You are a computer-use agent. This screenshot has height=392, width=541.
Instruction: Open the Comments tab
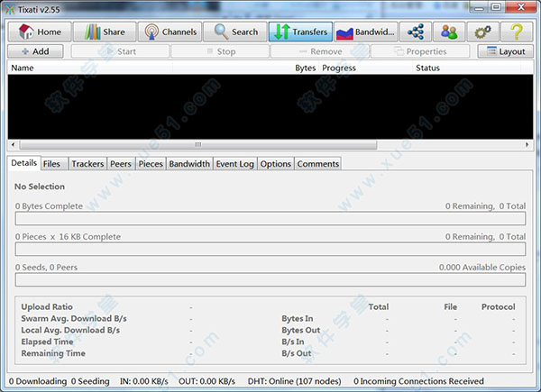pyautogui.click(x=317, y=164)
